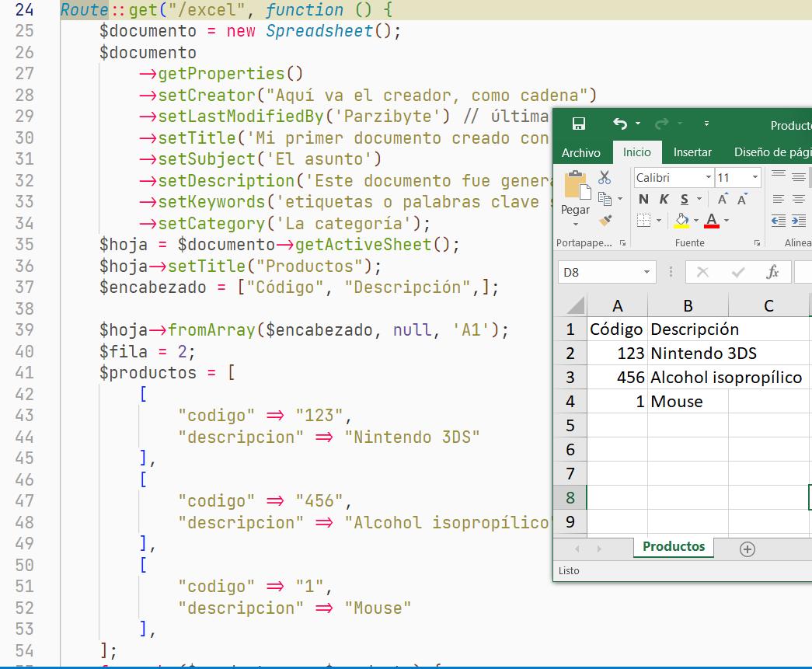
Task: Click the Save icon in Excel
Action: [578, 124]
